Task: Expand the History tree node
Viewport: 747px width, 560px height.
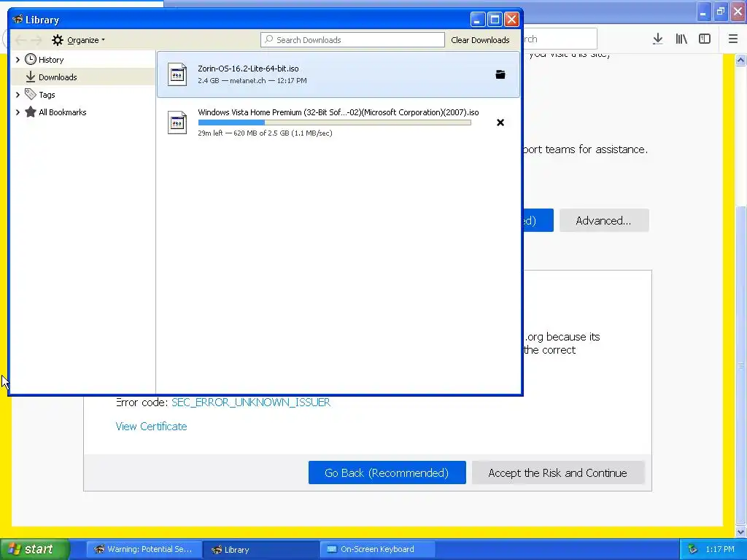Action: (x=18, y=60)
